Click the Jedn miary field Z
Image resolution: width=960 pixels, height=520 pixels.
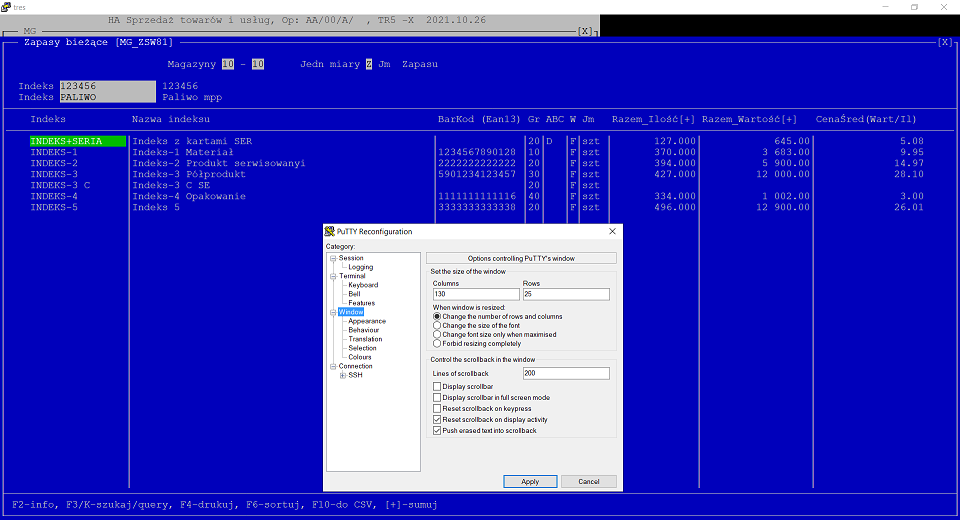(369, 64)
